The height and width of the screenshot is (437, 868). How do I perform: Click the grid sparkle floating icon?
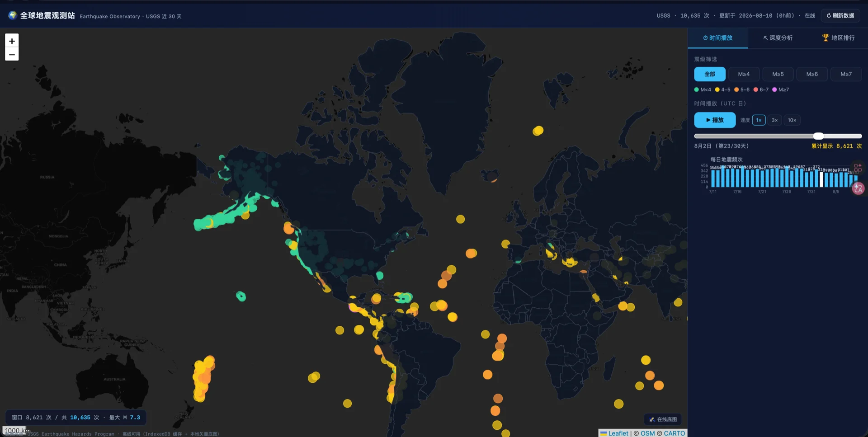[858, 168]
